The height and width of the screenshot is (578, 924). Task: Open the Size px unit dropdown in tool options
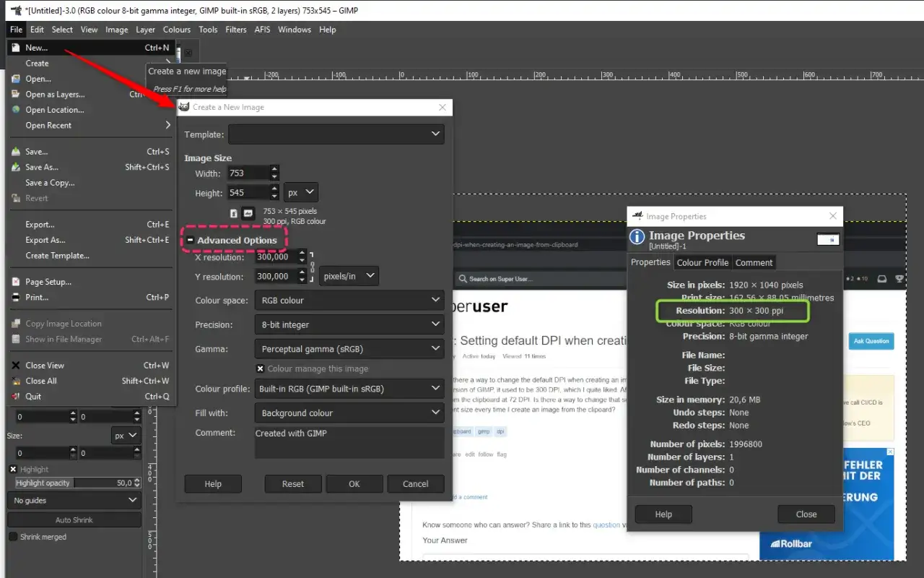[x=126, y=436]
